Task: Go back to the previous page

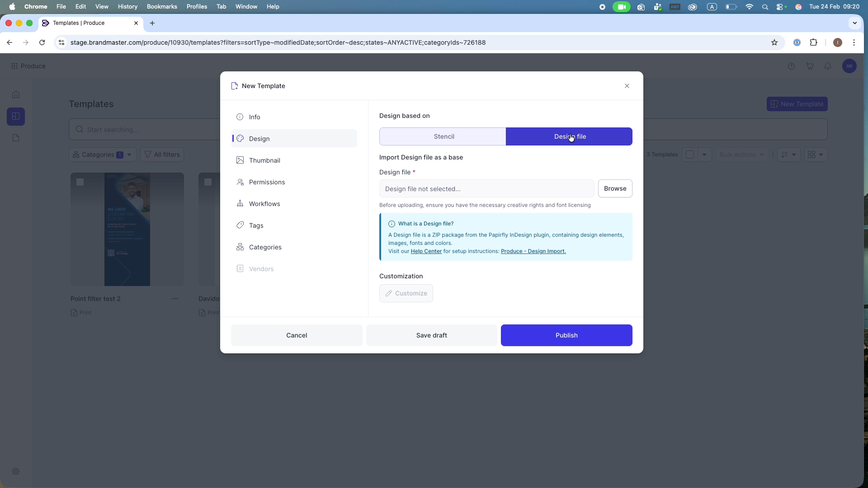Action: point(9,42)
